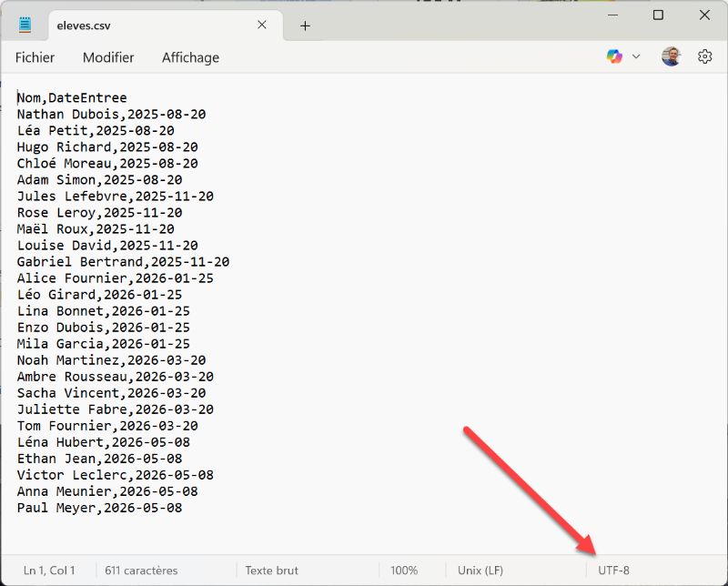Image resolution: width=728 pixels, height=586 pixels.
Task: Add a new tab with plus icon
Action: tap(305, 25)
